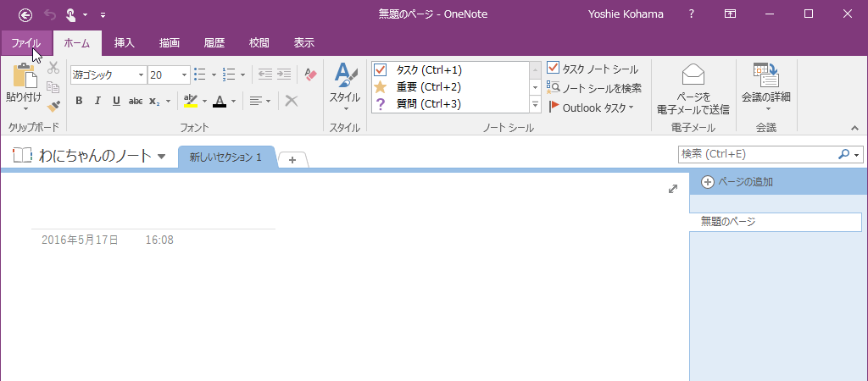Expand subscript/superscript arrow
868x381 pixels.
point(169,102)
